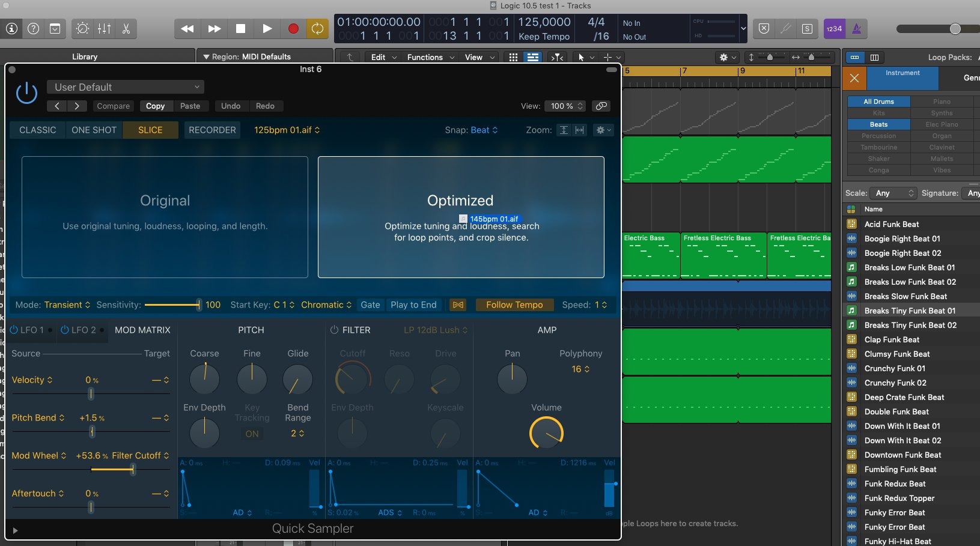The image size is (980, 546).
Task: Click the Compare button
Action: pyautogui.click(x=113, y=106)
